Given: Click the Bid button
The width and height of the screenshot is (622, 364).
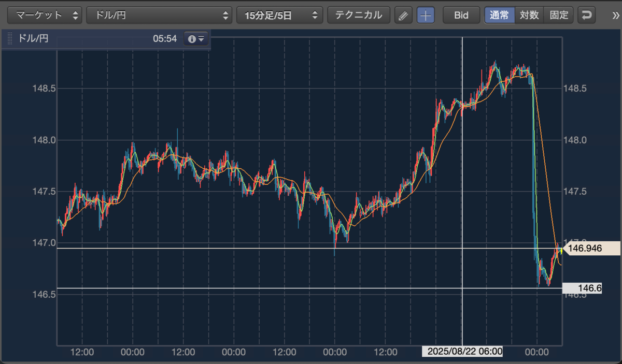Looking at the screenshot, I should point(461,15).
